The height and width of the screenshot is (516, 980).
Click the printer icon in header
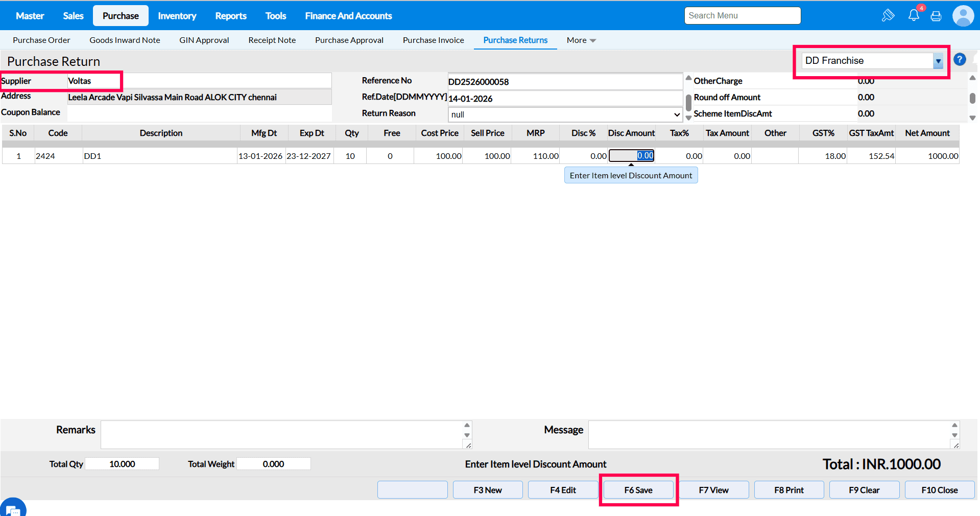[936, 16]
